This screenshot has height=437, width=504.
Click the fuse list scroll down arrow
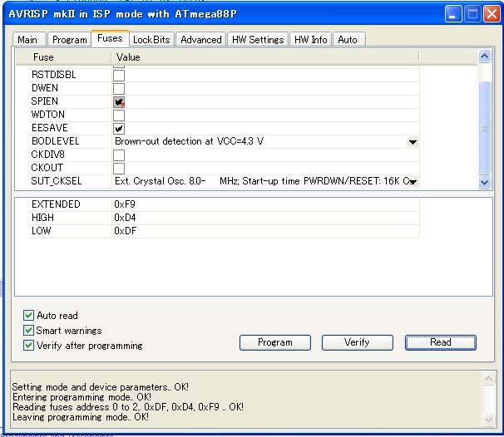(484, 183)
